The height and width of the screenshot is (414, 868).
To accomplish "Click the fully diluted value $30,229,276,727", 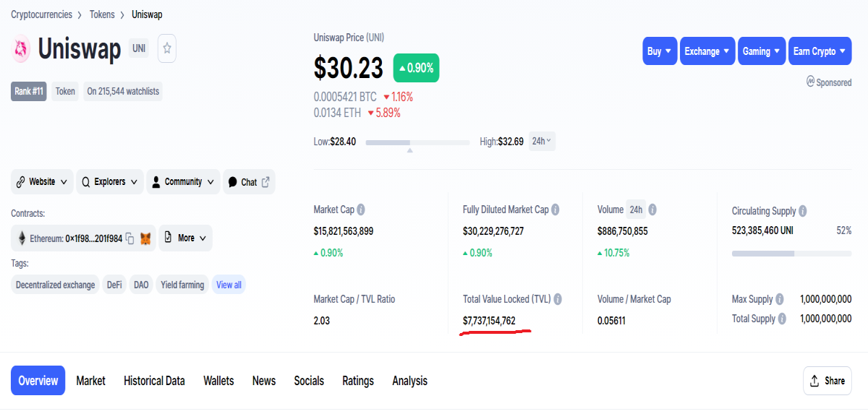I will (493, 231).
